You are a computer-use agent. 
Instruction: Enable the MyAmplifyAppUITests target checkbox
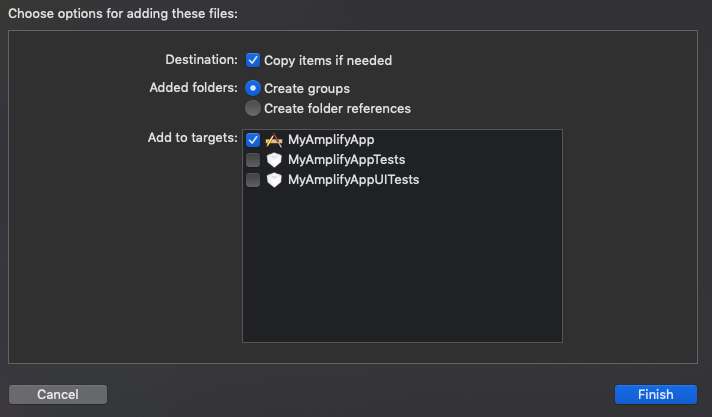(253, 180)
